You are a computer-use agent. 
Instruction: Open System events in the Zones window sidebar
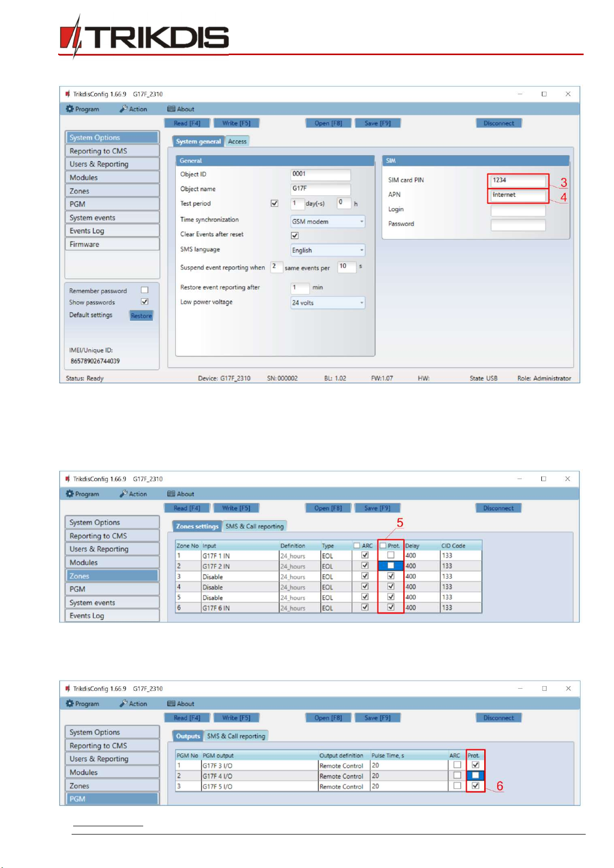[112, 602]
